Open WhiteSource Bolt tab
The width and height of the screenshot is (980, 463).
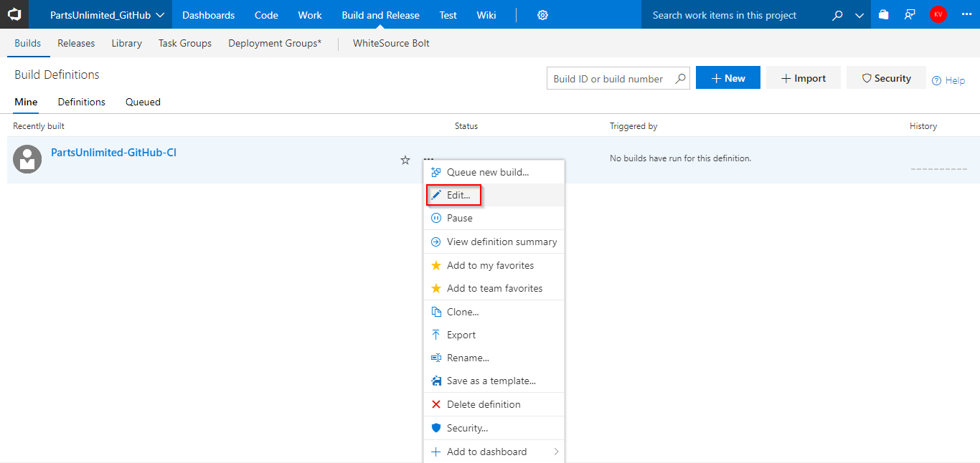pos(391,43)
